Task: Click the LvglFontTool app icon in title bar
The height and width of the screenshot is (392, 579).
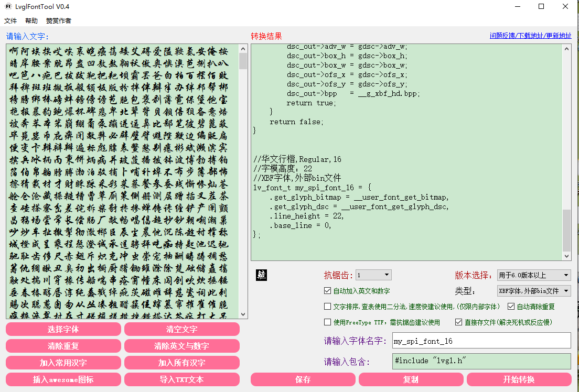Action: [x=8, y=7]
